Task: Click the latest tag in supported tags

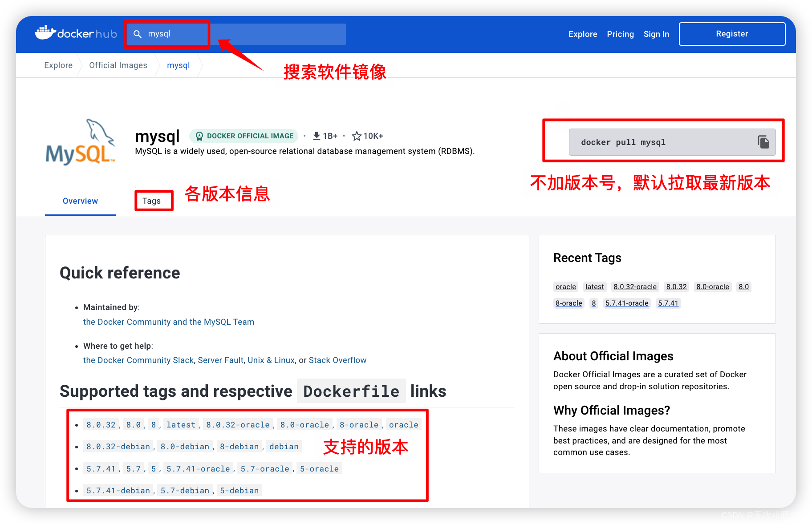Action: (181, 425)
